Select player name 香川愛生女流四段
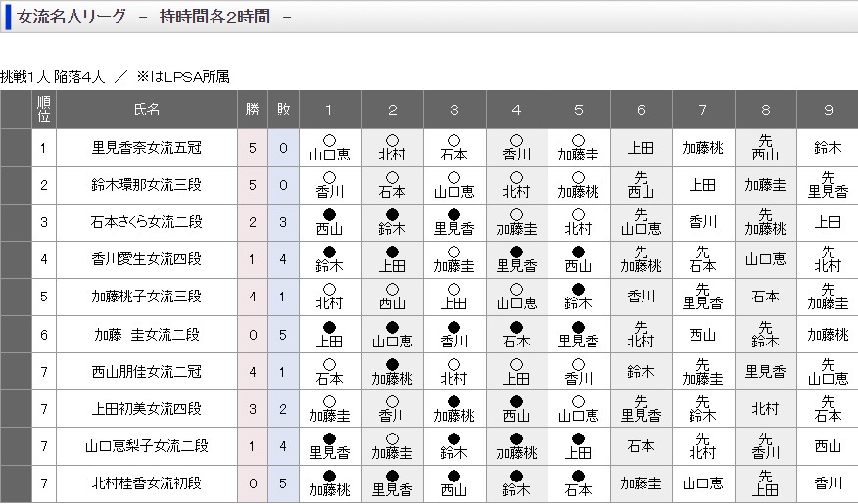Screen dimensions: 858x504 pos(147,259)
